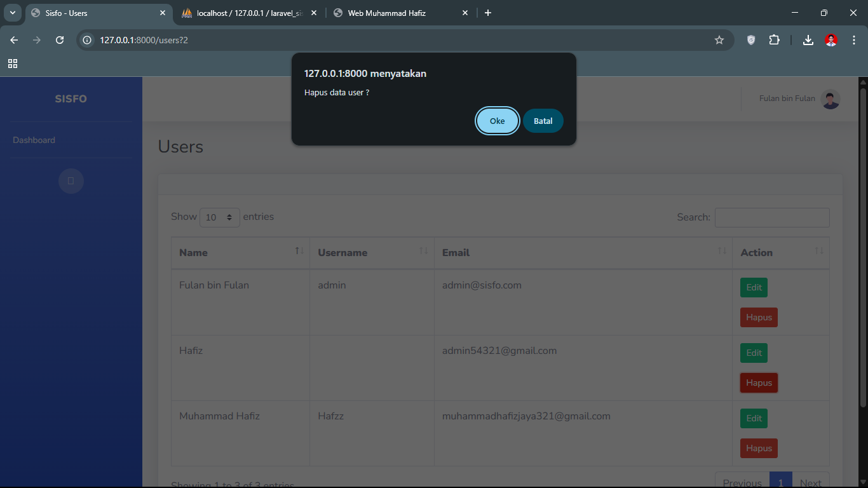Viewport: 868px width, 488px height.
Task: Open Chrome three-dot menu
Action: point(854,40)
